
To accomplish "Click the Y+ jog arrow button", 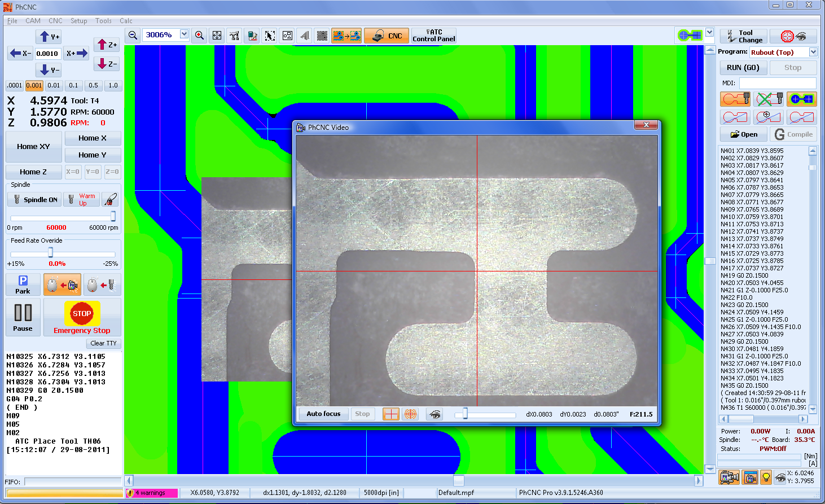I will click(49, 37).
